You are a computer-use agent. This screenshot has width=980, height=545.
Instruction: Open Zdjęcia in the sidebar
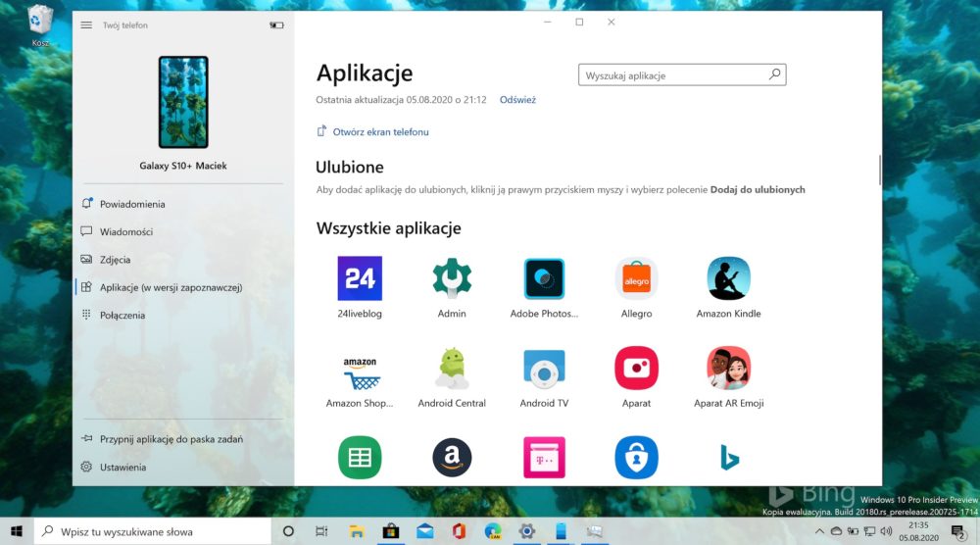[115, 260]
